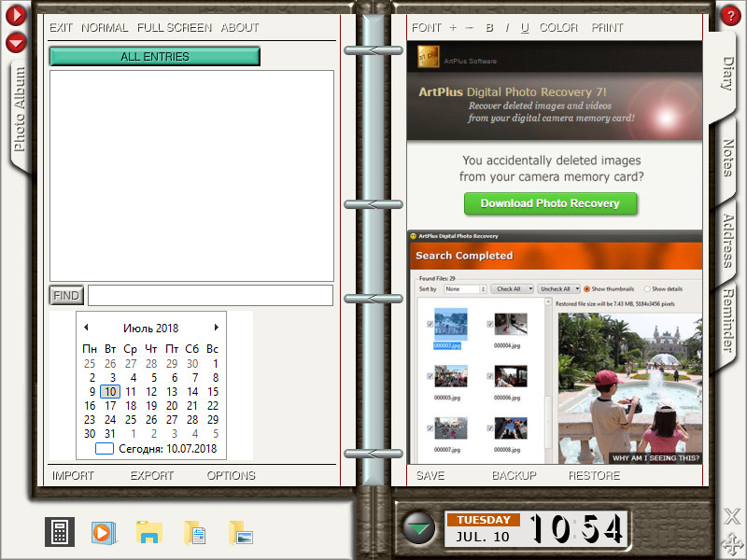Image resolution: width=747 pixels, height=560 pixels.
Task: Click the round green down-arrow button by the clock
Action: pyautogui.click(x=418, y=528)
